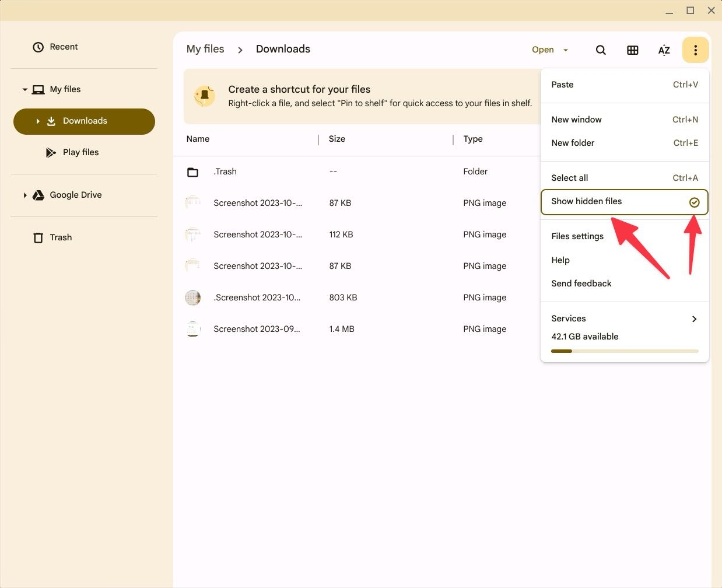Viewport: 722px width, 588px height.
Task: Navigate to My files via breadcrumb
Action: 205,49
